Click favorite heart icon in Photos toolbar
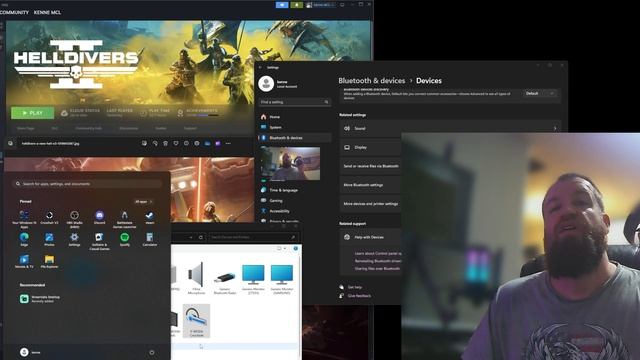 [x=176, y=143]
